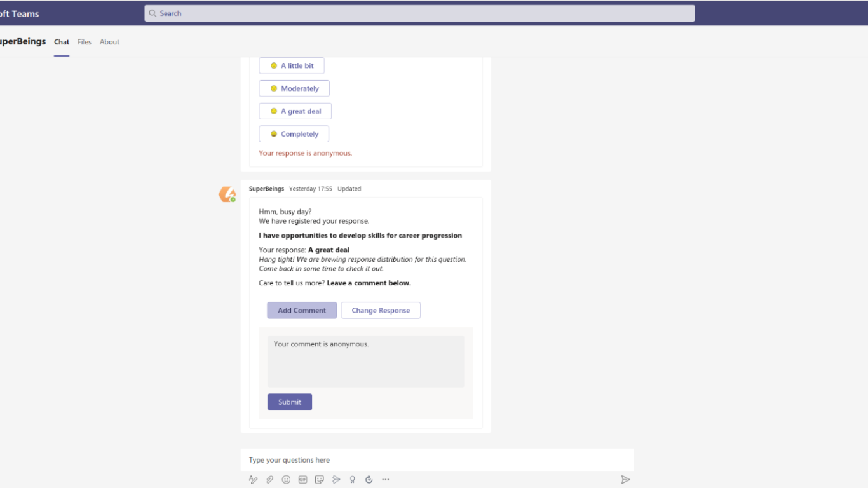Open the Praise badge icon
Screen dimensions: 868x488
coord(352,480)
